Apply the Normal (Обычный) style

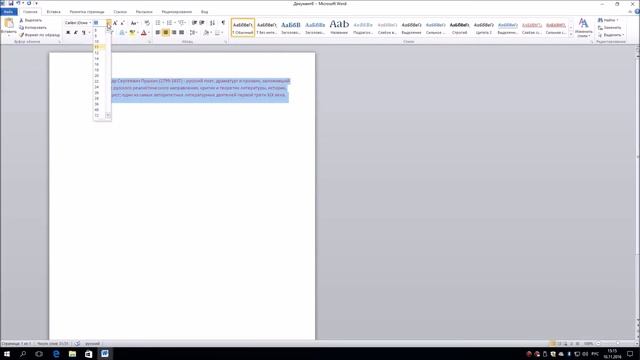pos(243,27)
